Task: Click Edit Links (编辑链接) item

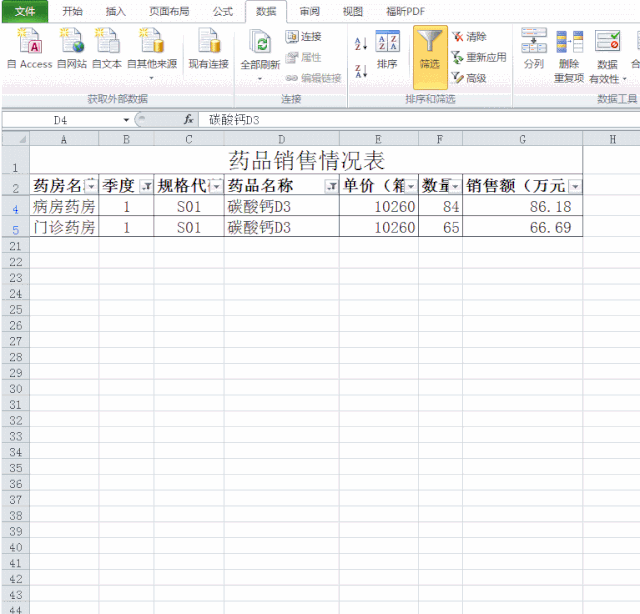Action: (x=313, y=78)
